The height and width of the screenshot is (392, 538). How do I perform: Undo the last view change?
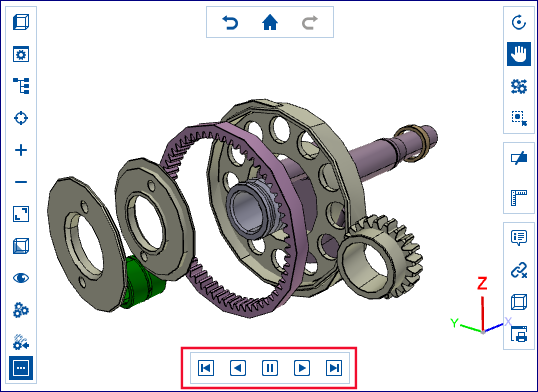[230, 23]
